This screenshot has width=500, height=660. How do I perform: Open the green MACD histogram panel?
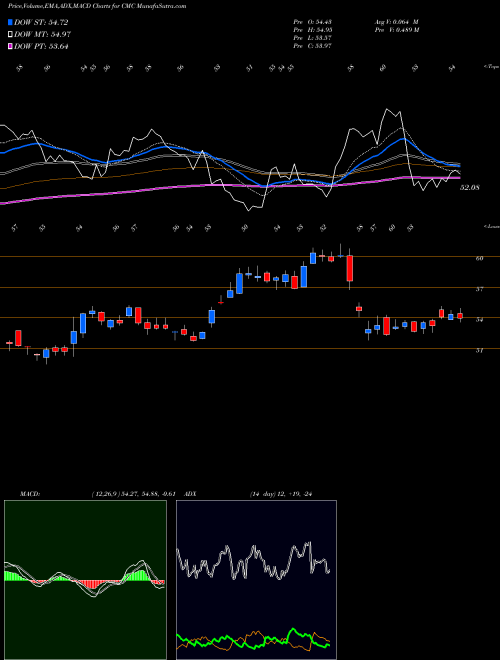pyautogui.click(x=85, y=580)
